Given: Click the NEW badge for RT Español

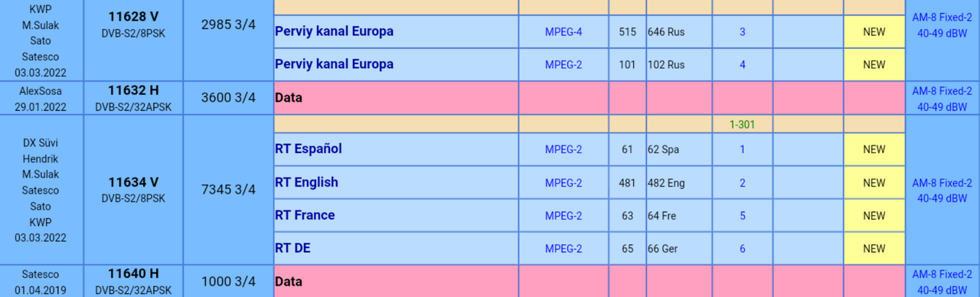Looking at the screenshot, I should (874, 149).
